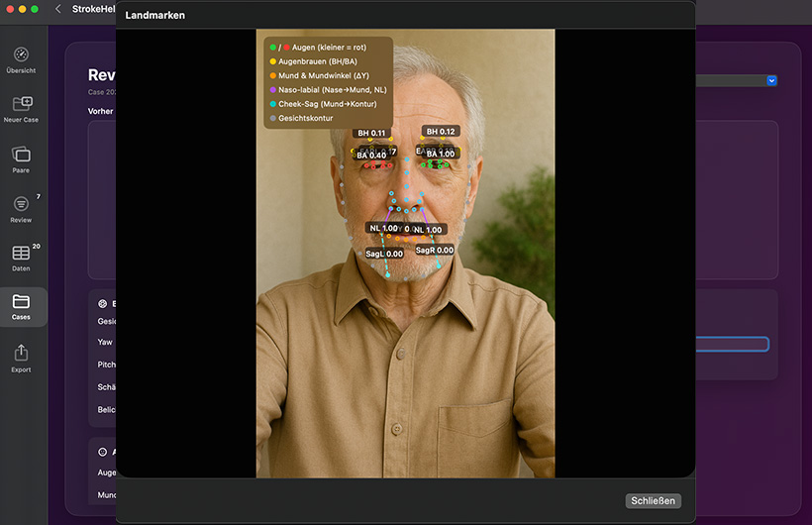Click the Augenbrauen yellow legend dot
This screenshot has height=525, width=812.
pyautogui.click(x=272, y=60)
